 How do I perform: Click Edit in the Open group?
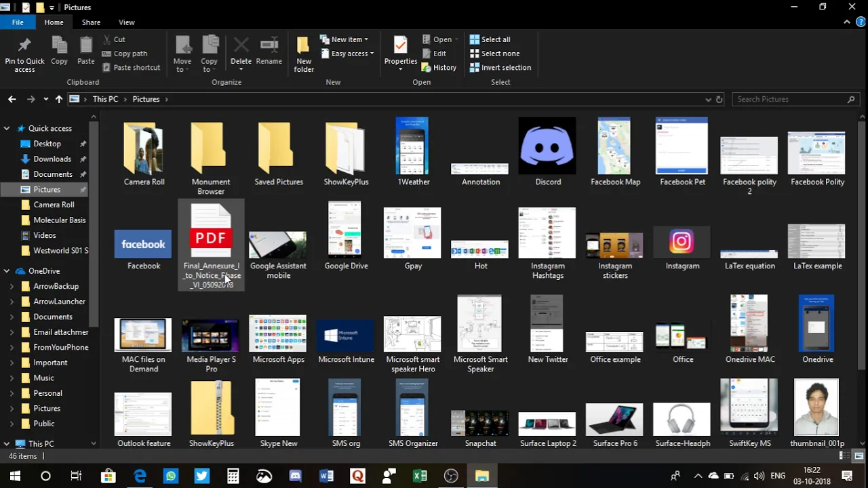tap(434, 54)
